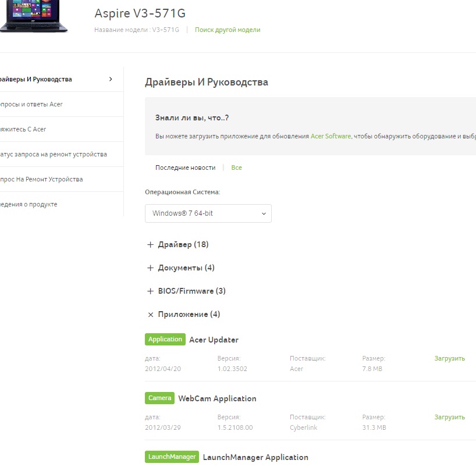Click the 'WebCam Application' title
Viewport: 476px width, 467px height.
(218, 398)
